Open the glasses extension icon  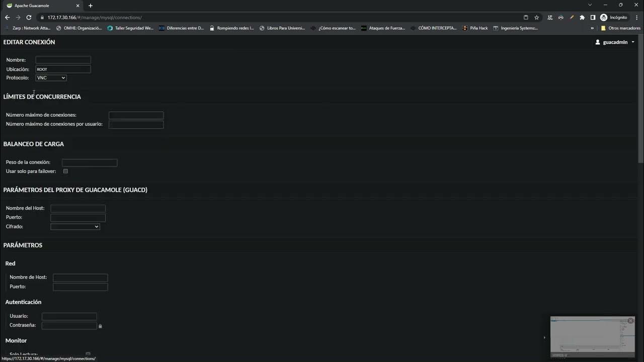560,17
